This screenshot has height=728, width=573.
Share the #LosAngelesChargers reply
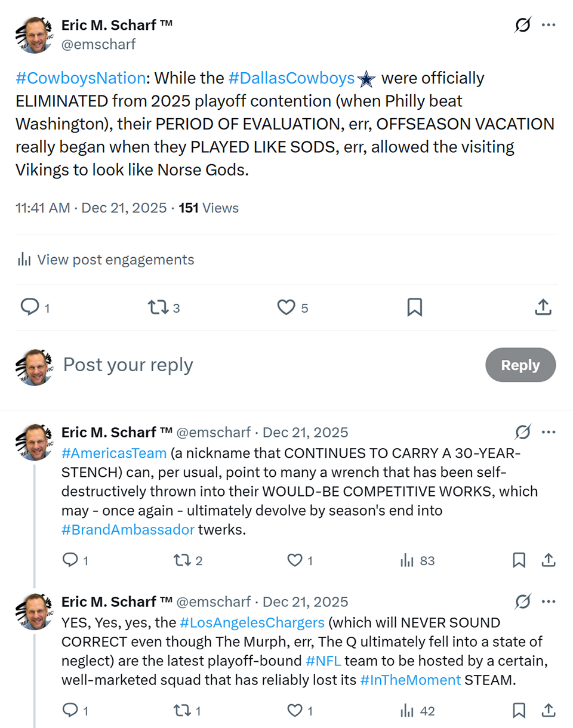(x=548, y=711)
